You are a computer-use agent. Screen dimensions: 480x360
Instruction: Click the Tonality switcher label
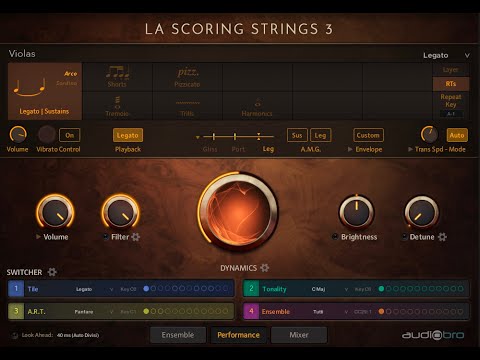click(274, 289)
